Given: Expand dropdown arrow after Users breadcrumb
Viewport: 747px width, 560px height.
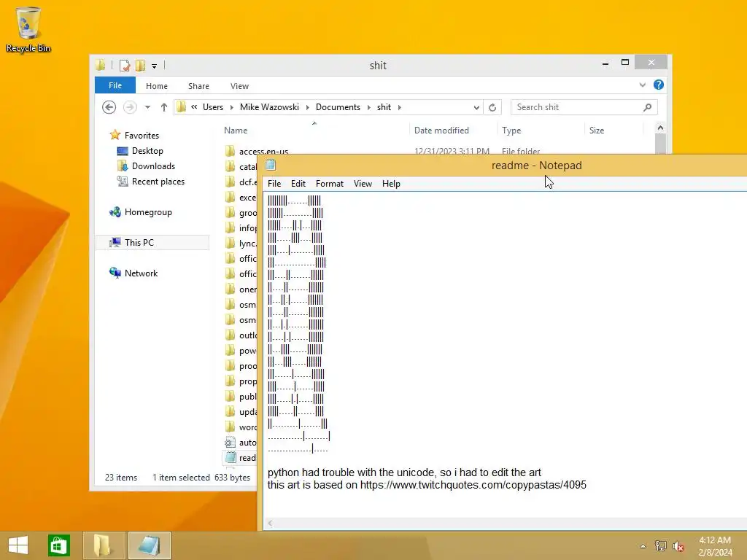Looking at the screenshot, I should [x=231, y=107].
